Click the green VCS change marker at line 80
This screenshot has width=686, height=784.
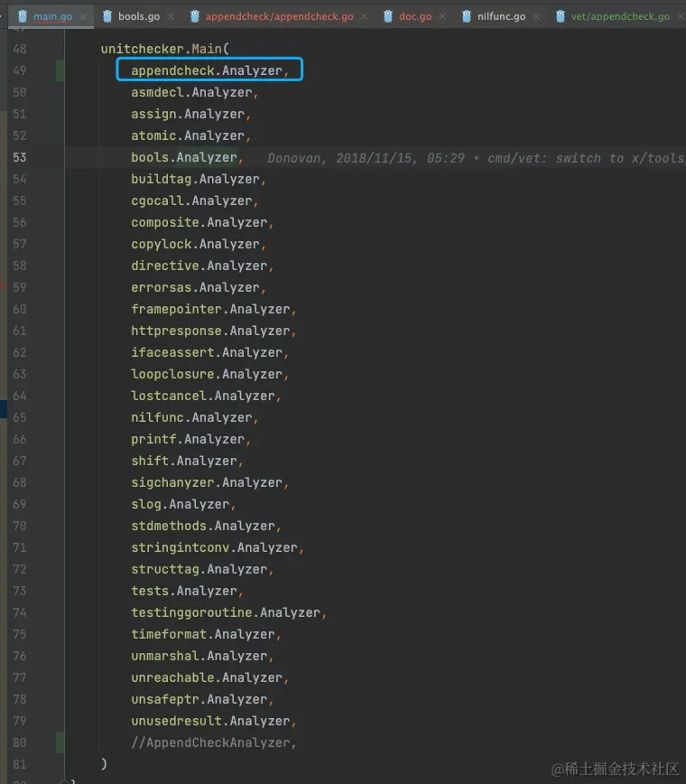click(60, 742)
